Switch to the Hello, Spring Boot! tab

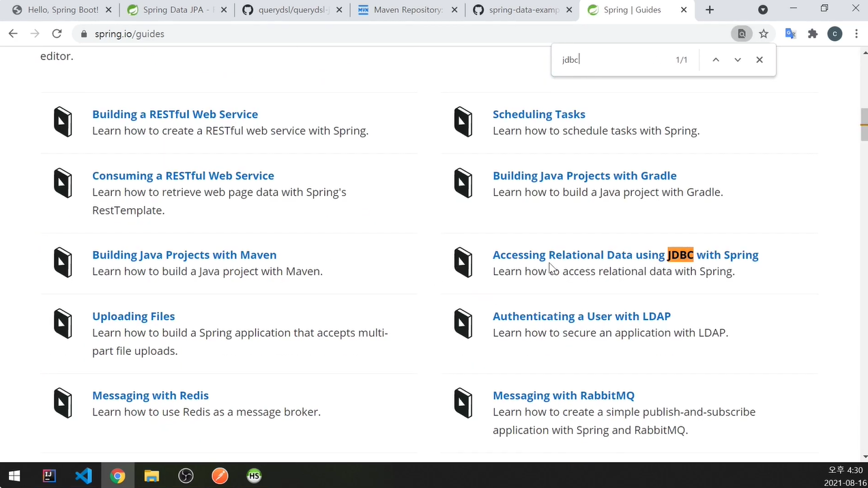pos(61,10)
